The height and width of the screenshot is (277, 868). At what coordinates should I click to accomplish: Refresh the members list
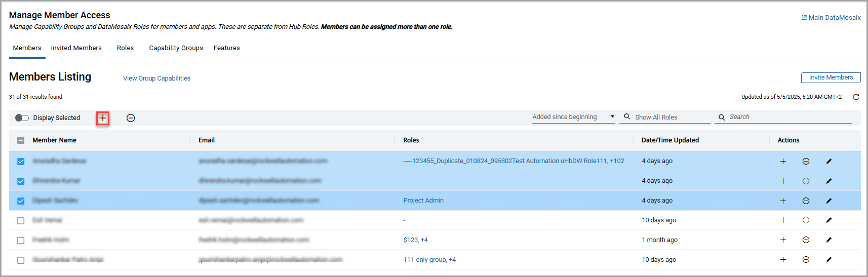856,97
